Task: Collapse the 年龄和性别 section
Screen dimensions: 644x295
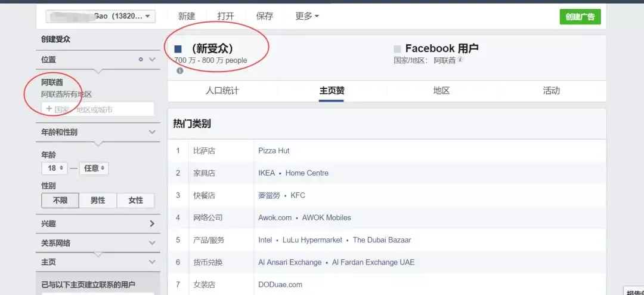Action: tap(153, 133)
